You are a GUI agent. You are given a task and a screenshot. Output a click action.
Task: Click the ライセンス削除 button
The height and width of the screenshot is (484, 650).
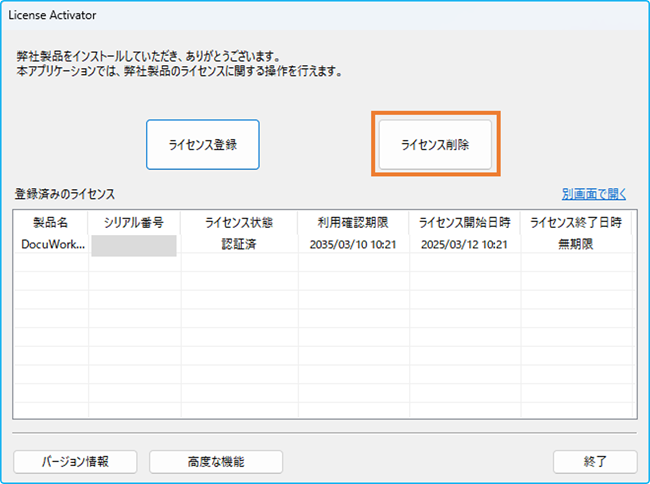point(435,145)
